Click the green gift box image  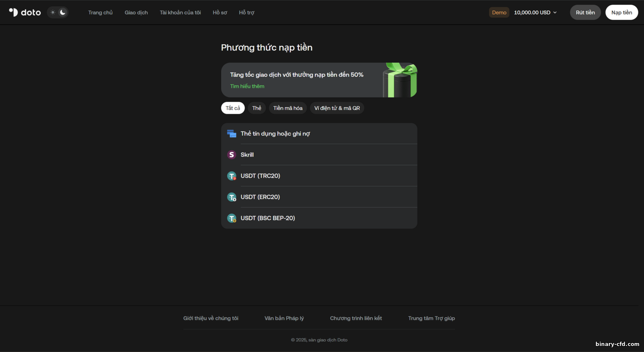[399, 80]
